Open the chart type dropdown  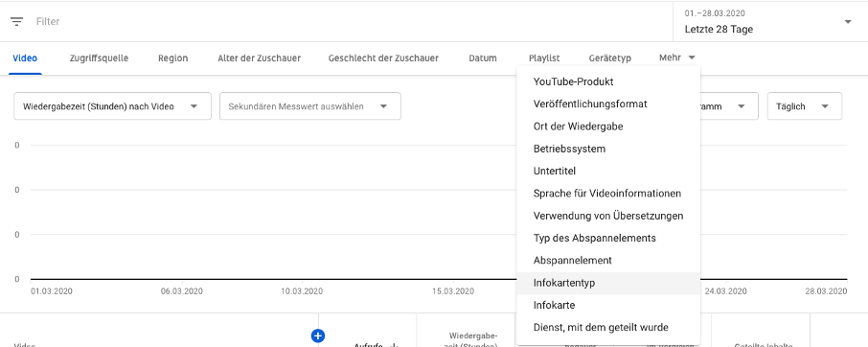pyautogui.click(x=729, y=106)
